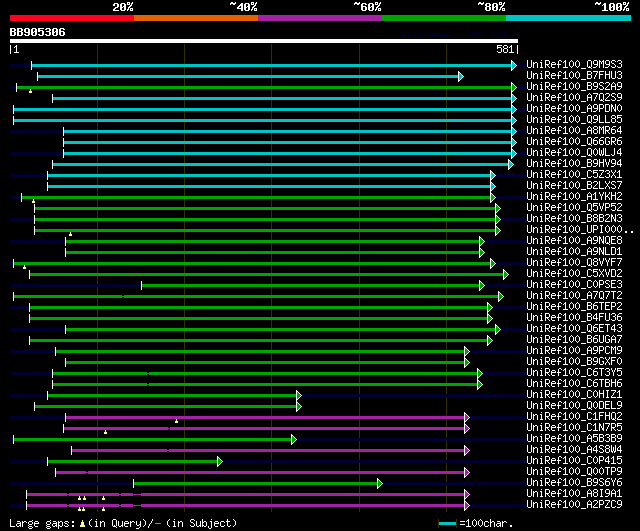Select UniRef100_A1YKH2 label
The height and width of the screenshot is (531, 640).
[x=574, y=197]
